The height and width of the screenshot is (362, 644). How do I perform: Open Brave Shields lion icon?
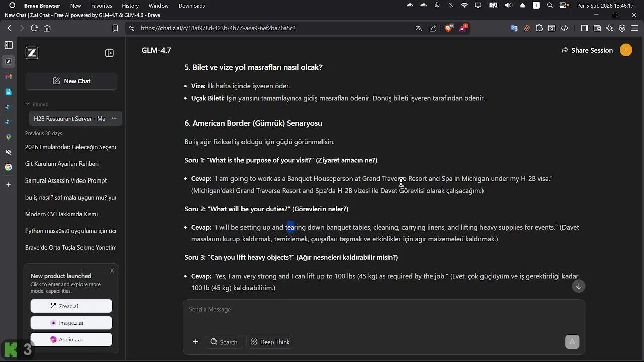(448, 28)
